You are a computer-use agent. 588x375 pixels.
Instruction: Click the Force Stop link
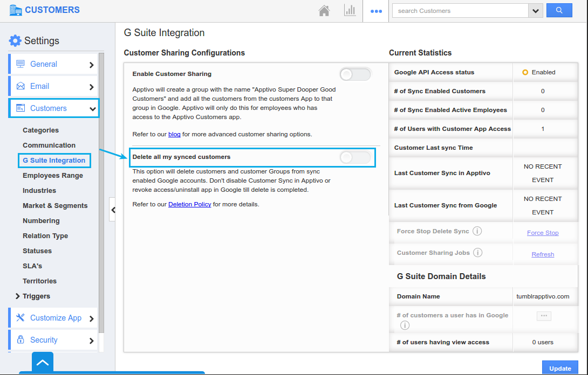[543, 233]
